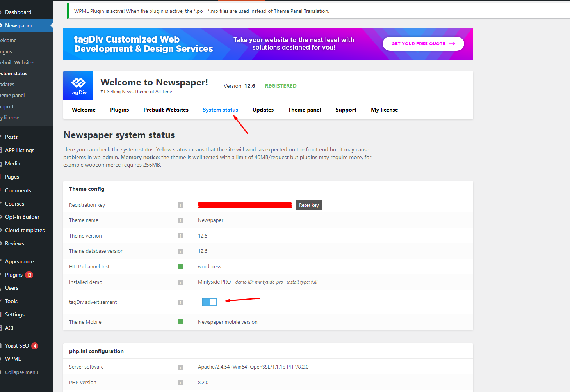Click Collapse menu in the sidebar

click(x=21, y=372)
